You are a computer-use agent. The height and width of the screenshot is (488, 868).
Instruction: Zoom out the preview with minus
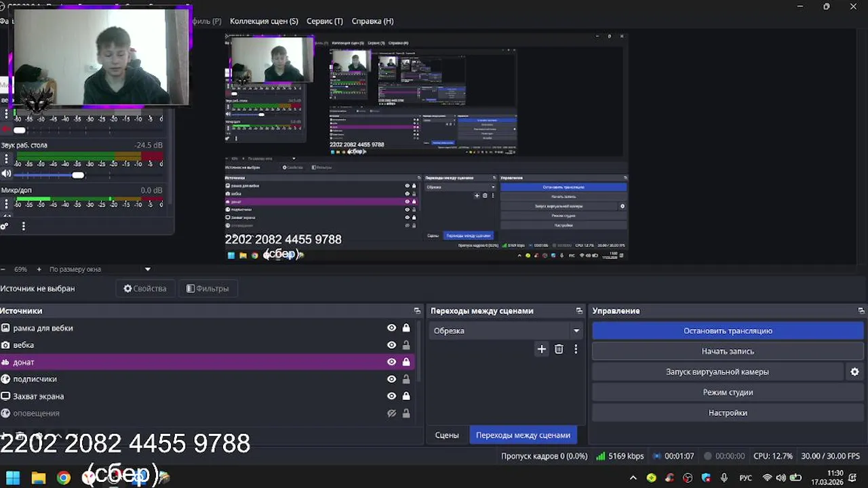3,269
